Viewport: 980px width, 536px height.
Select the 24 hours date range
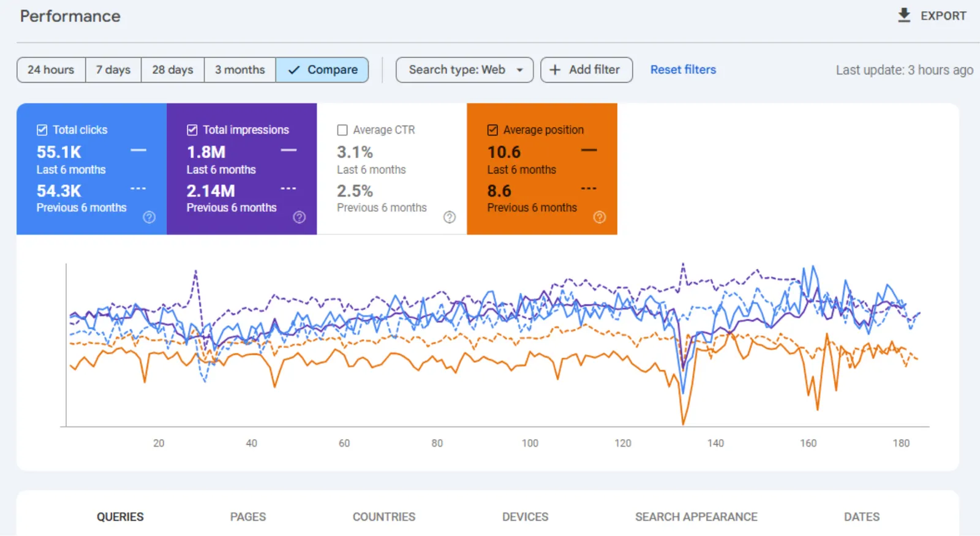(x=51, y=70)
